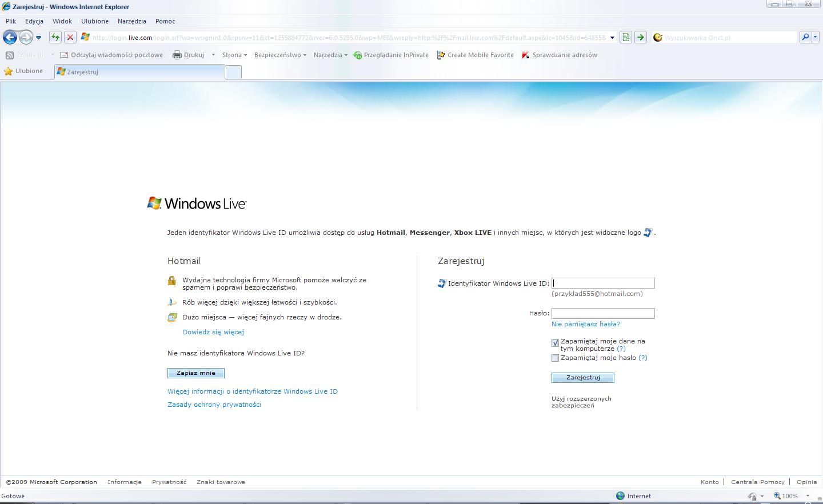Open the Konto footer link
Image resolution: width=823 pixels, height=504 pixels.
[710, 482]
